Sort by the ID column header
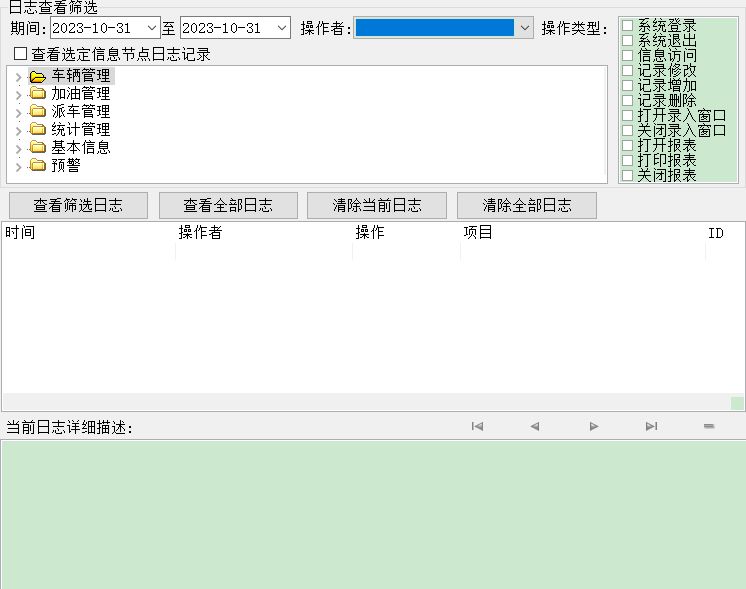The width and height of the screenshot is (746, 589). pyautogui.click(x=725, y=233)
